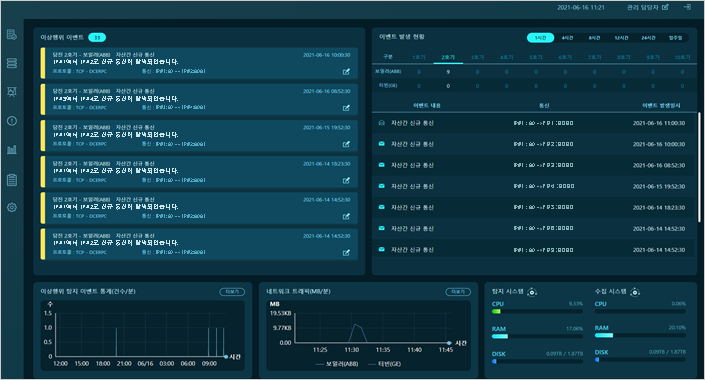The height and width of the screenshot is (380, 705).
Task: Switch to the 2호기 tab
Action: click(x=448, y=57)
